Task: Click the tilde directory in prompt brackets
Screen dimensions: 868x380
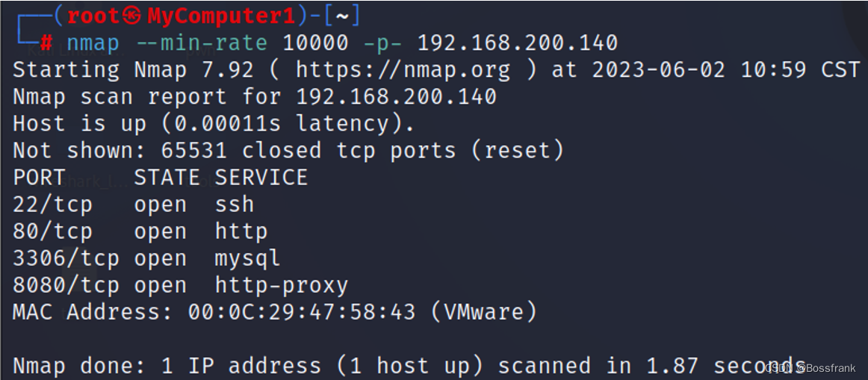Action: point(342,16)
